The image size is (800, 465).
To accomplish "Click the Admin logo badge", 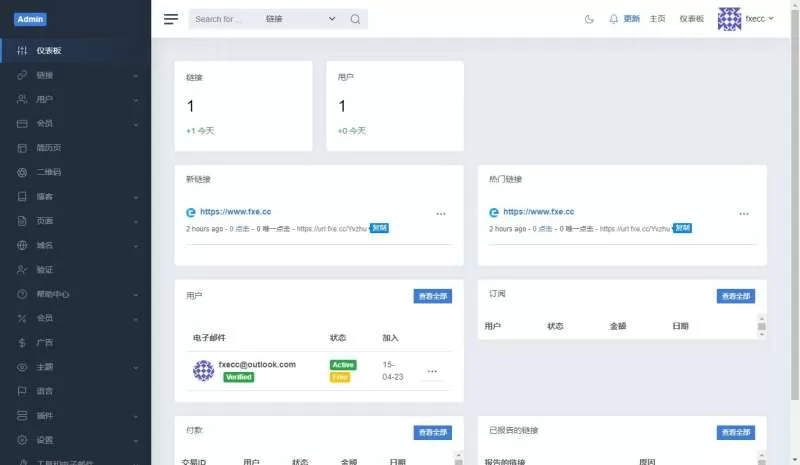I will [30, 19].
